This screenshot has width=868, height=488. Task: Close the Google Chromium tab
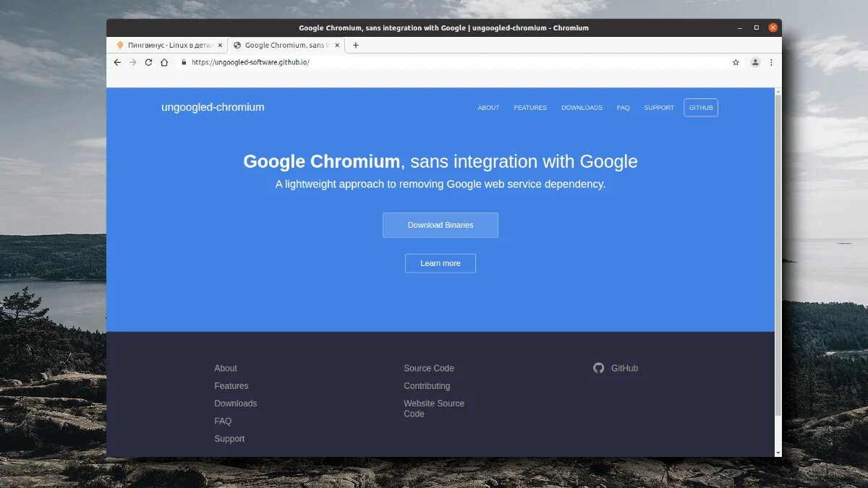pyautogui.click(x=337, y=45)
